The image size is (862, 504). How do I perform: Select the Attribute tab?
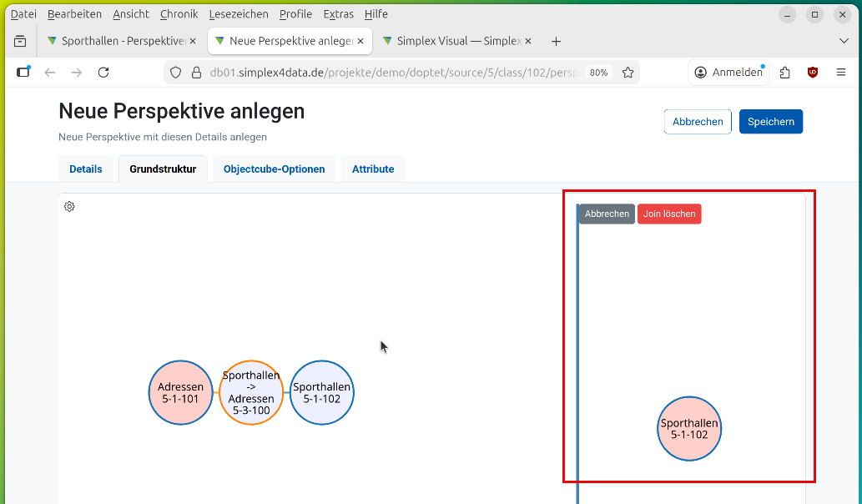373,169
